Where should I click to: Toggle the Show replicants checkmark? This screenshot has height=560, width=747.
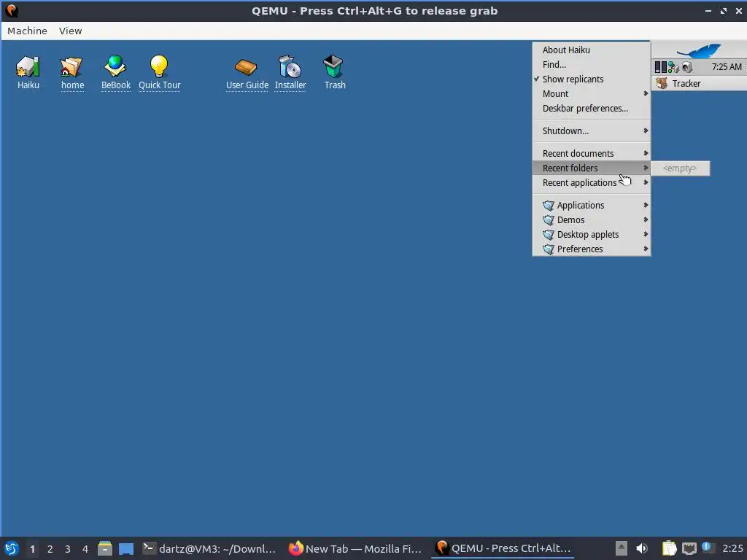point(536,79)
